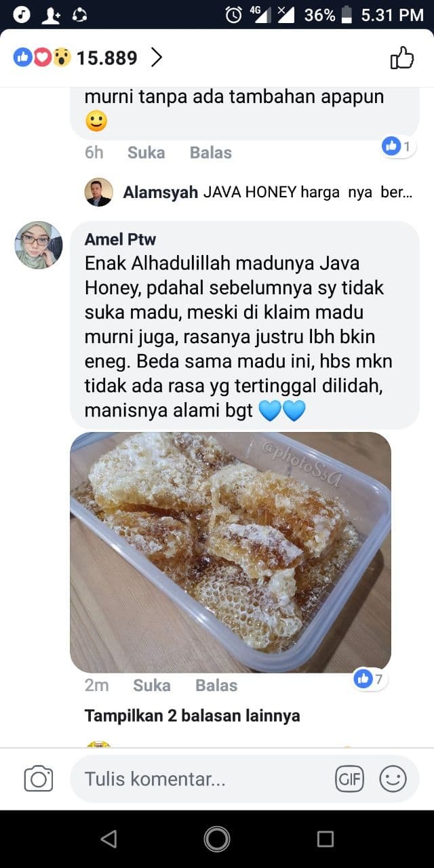View the 7 likes reaction badge

click(370, 678)
